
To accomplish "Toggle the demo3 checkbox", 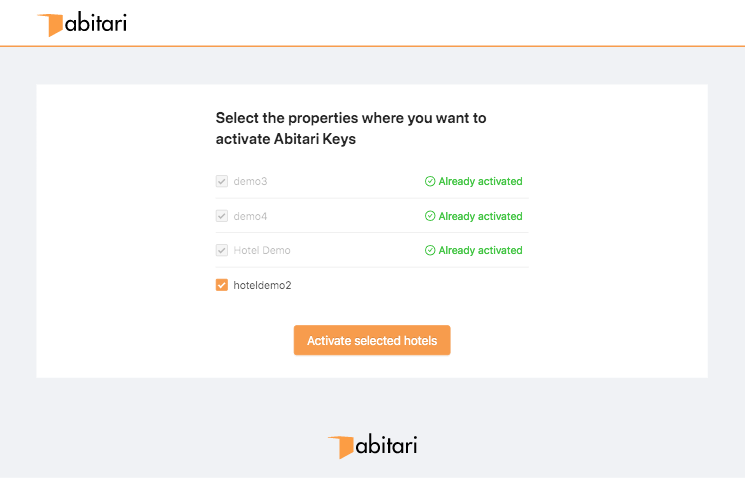I will [222, 181].
